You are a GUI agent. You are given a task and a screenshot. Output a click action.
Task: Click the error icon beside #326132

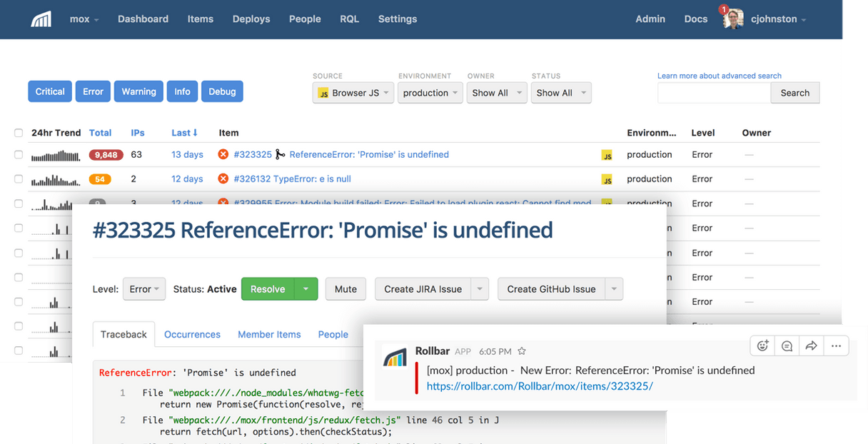point(223,178)
